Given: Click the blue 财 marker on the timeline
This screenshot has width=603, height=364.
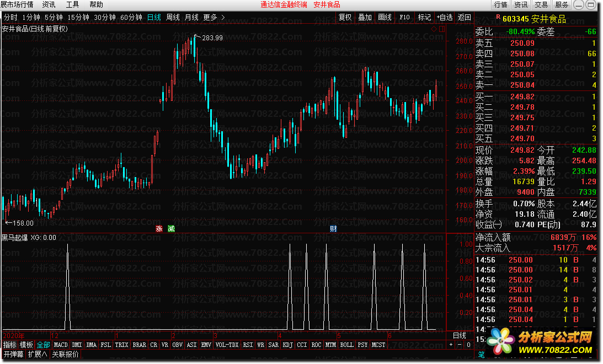Looking at the screenshot, I should [333, 229].
